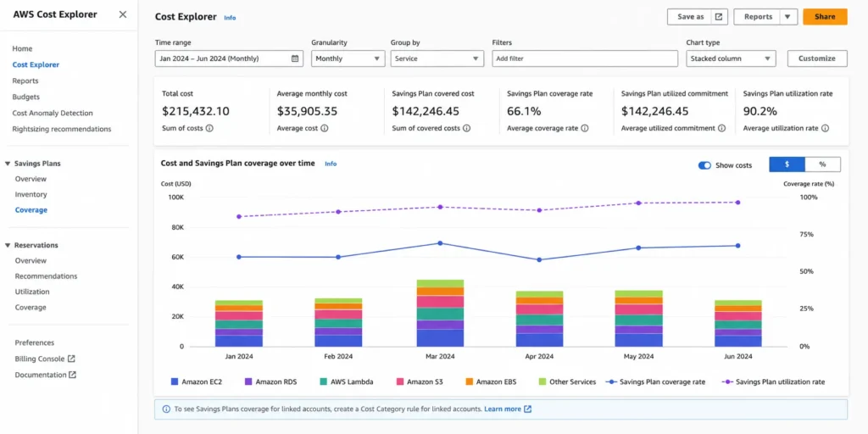This screenshot has height=434, width=868.
Task: Click the Total cost value $215,432.10
Action: [196, 111]
